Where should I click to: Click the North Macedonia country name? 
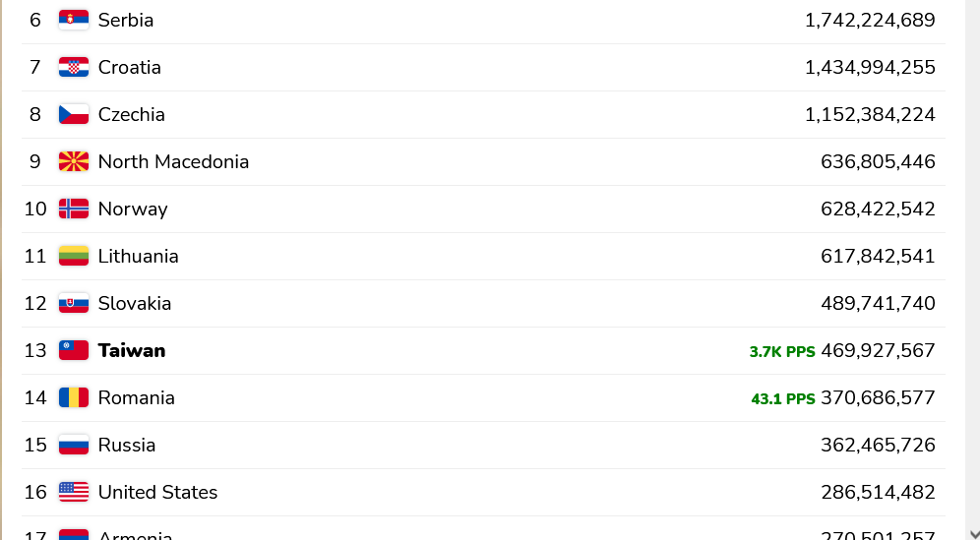174,161
